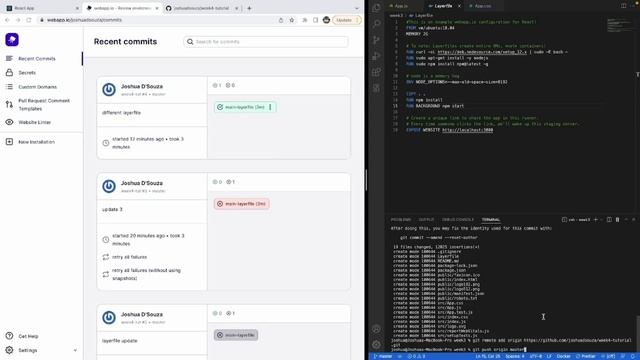The image size is (640, 360).
Task: Click retry all failures without snapshots
Action: 146,274
